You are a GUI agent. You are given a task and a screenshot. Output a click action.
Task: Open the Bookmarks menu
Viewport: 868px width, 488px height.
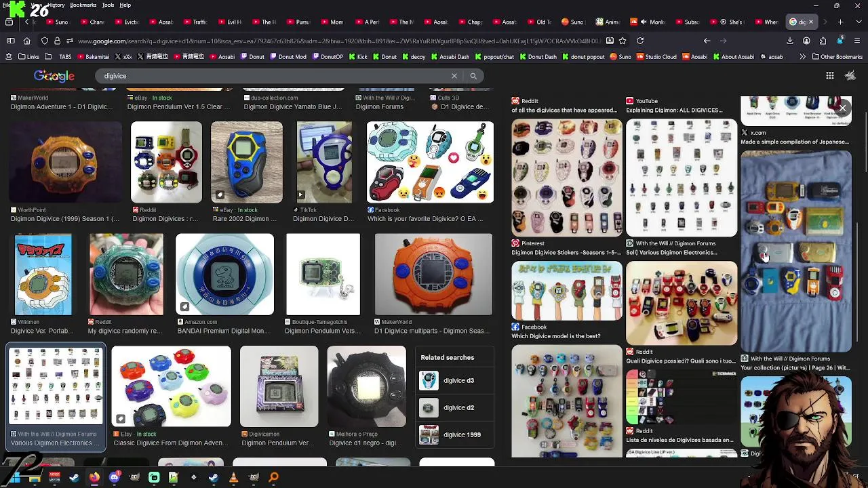coord(83,5)
